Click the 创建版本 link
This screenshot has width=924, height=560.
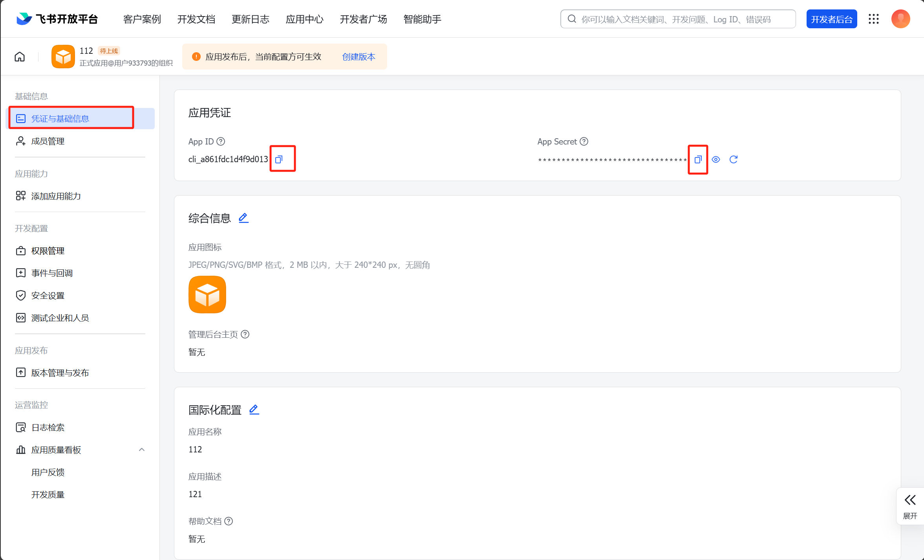(x=359, y=57)
